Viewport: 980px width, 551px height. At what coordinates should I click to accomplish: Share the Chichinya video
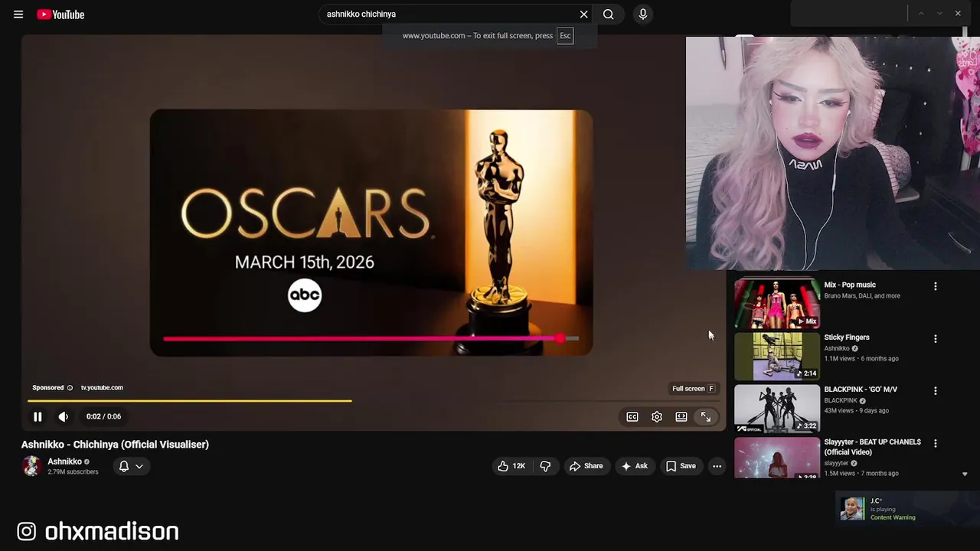(586, 466)
